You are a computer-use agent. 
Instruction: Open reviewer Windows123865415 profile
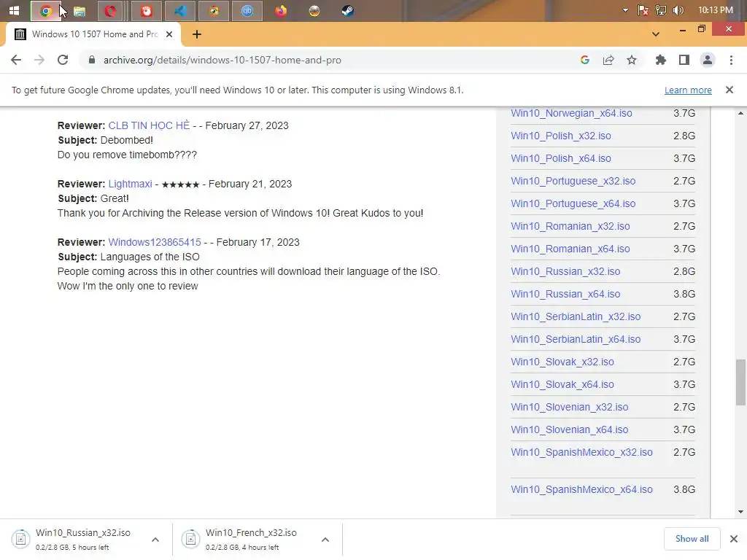click(155, 242)
